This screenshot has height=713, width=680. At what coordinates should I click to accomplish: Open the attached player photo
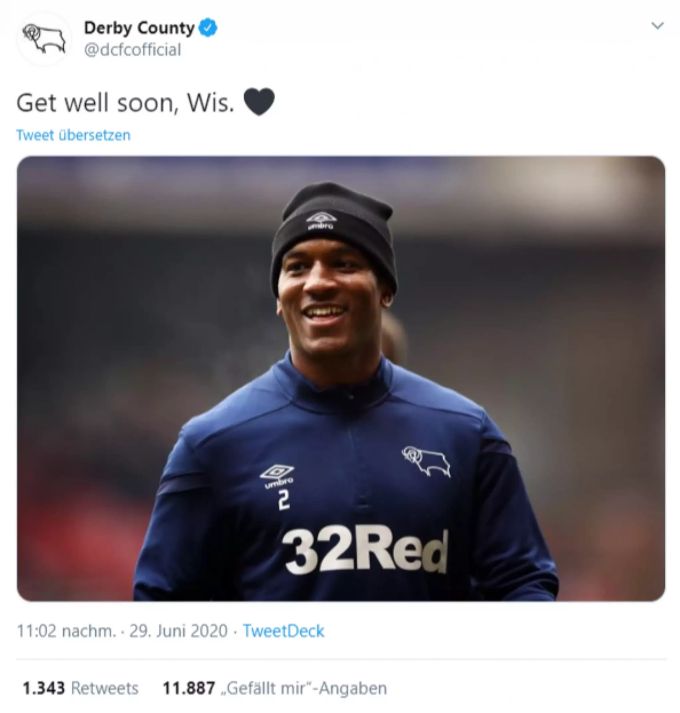(x=341, y=378)
